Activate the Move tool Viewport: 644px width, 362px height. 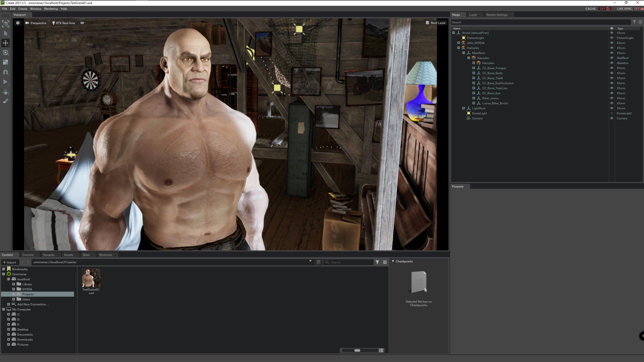(x=5, y=43)
